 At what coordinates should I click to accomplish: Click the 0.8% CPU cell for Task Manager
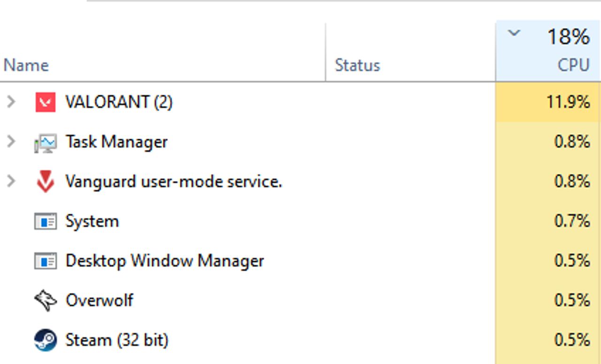[548, 142]
